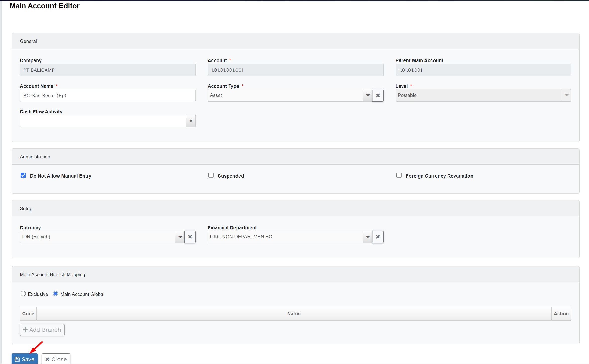This screenshot has height=364, width=589.
Task: Click the Account Name input field
Action: pyautogui.click(x=107, y=96)
